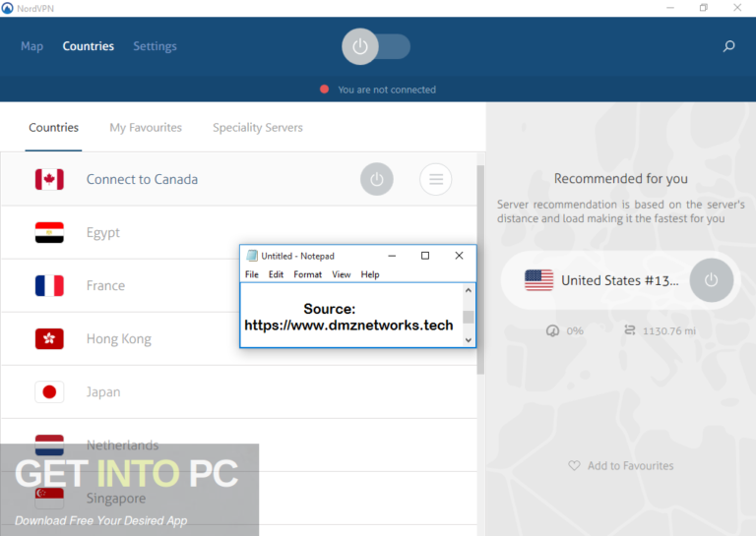The height and width of the screenshot is (536, 756).
Task: Select France in the country list
Action: click(105, 285)
